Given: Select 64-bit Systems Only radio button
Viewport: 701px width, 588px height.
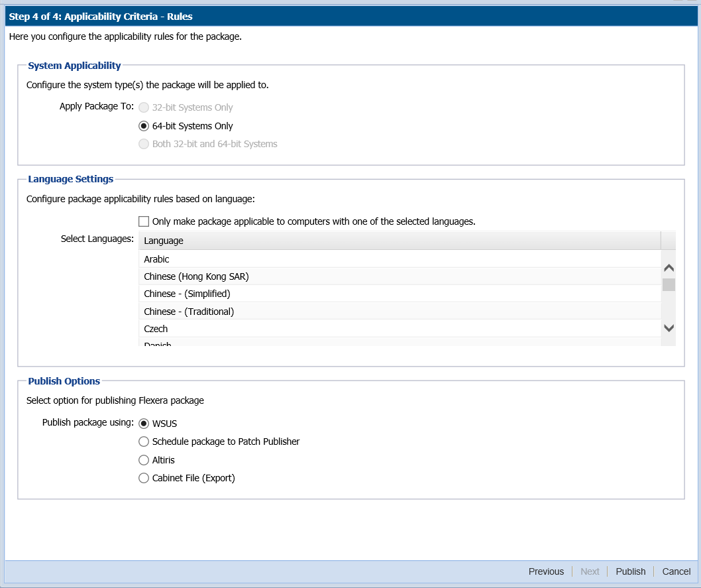Looking at the screenshot, I should point(144,126).
